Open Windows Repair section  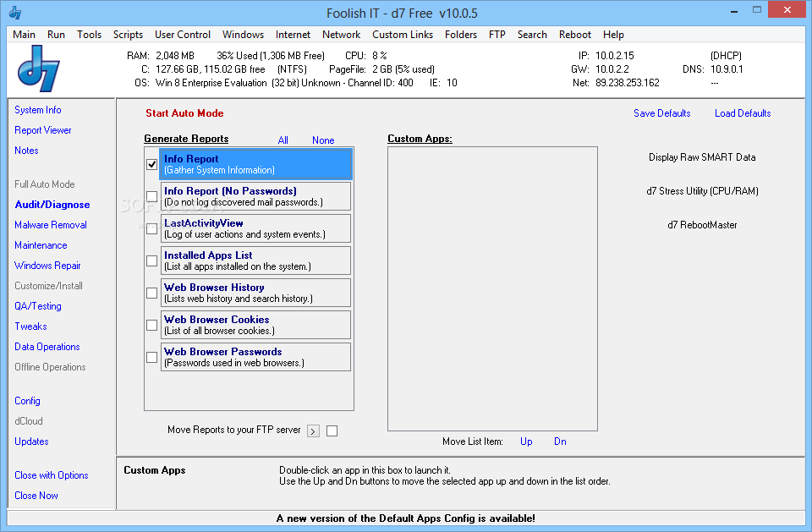point(47,266)
